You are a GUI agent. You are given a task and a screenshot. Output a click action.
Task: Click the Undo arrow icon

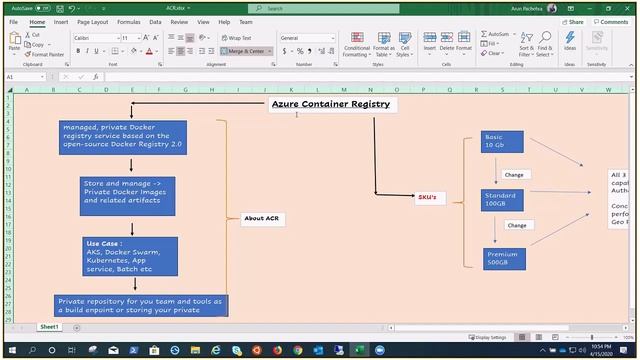[x=72, y=9]
